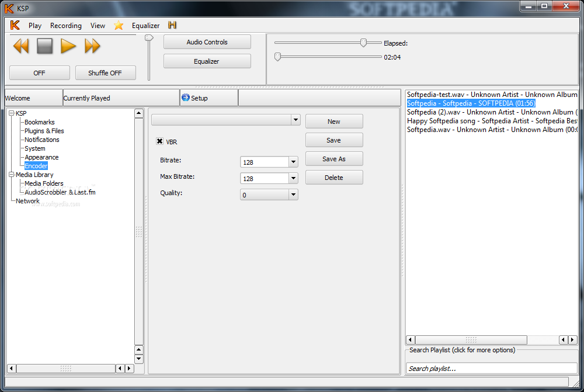
Task: Open the Quality dropdown
Action: click(294, 195)
